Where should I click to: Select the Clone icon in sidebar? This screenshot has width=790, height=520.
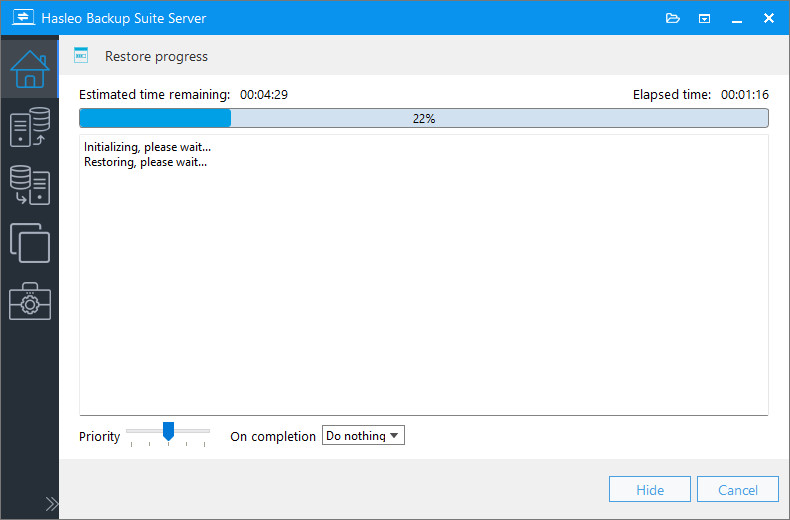pos(29,243)
